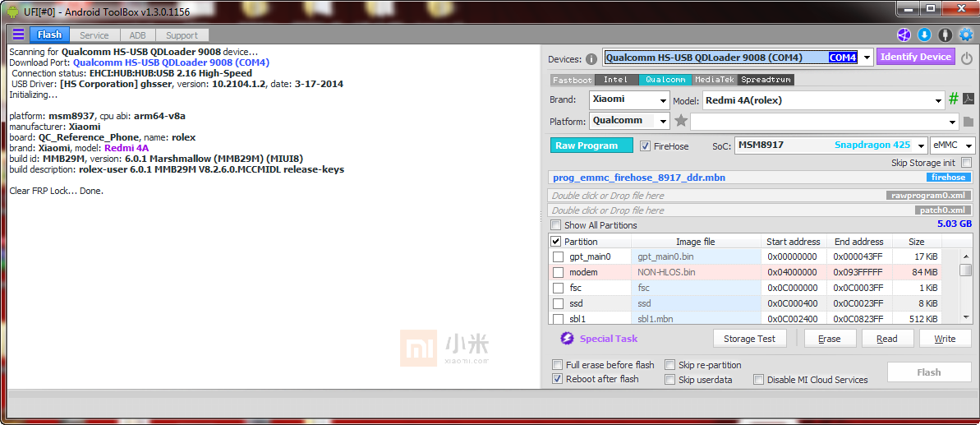Click the Write button
This screenshot has height=425, width=980.
(945, 339)
